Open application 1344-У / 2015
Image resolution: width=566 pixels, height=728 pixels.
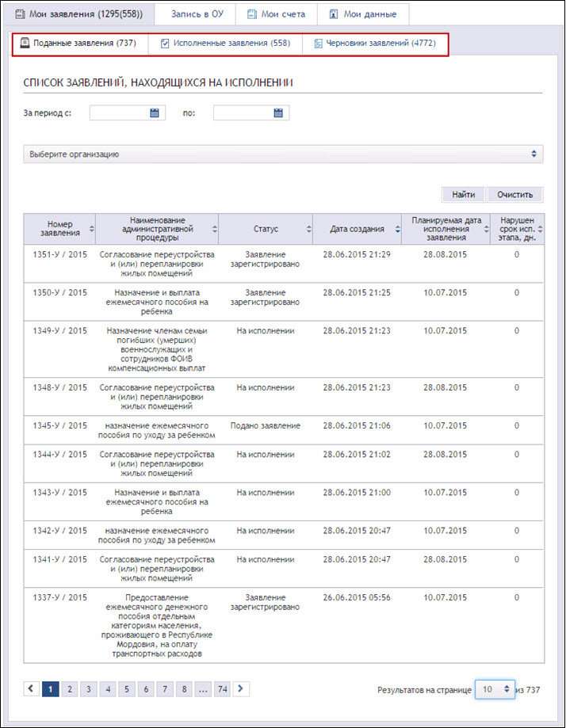tap(59, 454)
